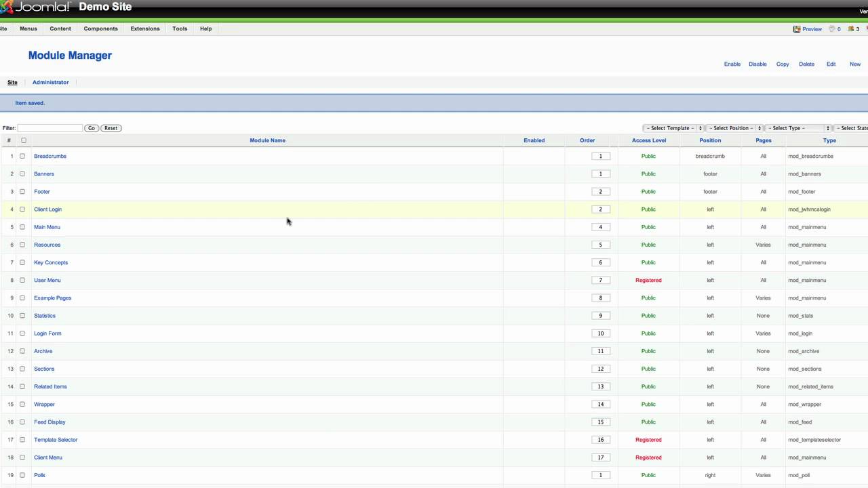Screen dimensions: 868x488
Task: Click the mod_templateselector type text
Action: 814,440
